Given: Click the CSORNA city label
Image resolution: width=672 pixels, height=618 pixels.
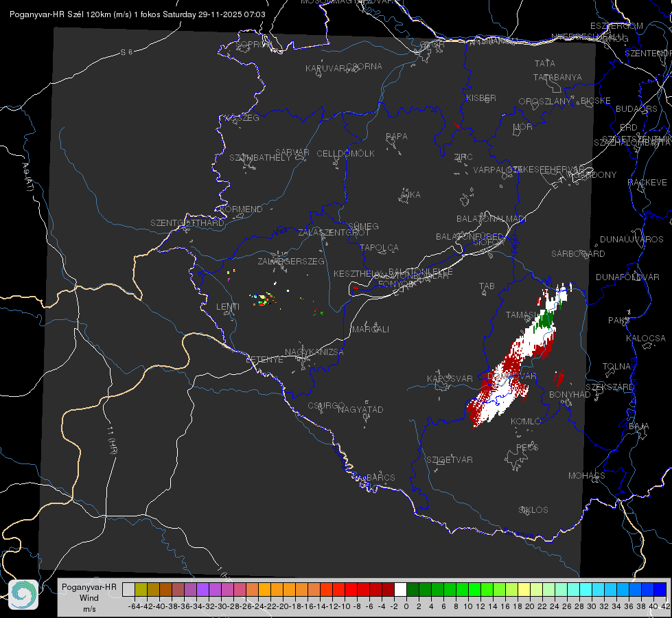Looking at the screenshot, I should (364, 67).
